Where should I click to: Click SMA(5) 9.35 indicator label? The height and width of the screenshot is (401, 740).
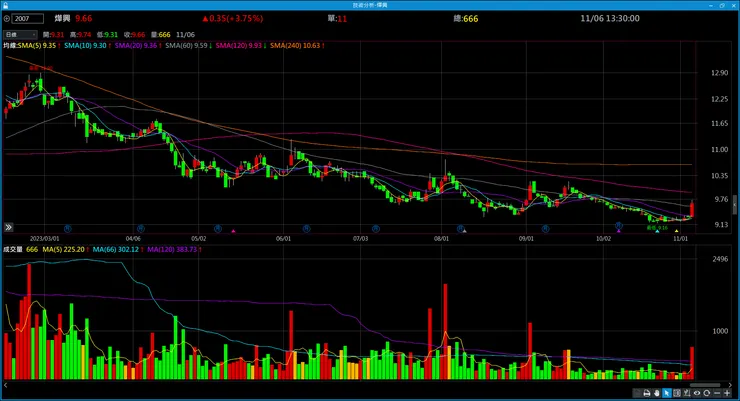36,46
